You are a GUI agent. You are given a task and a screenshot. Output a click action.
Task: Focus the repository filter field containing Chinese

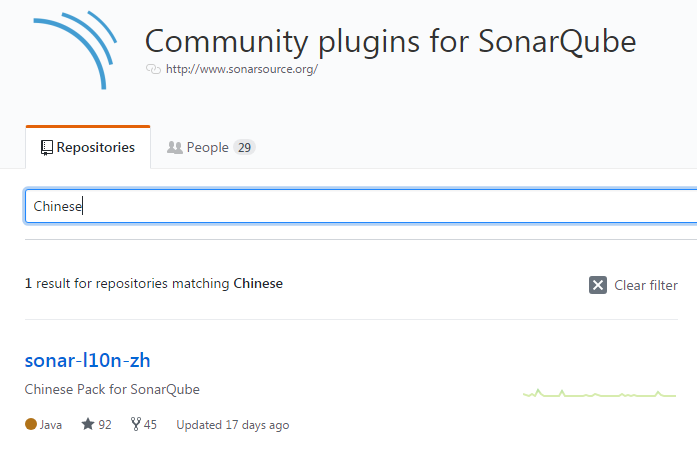click(x=361, y=206)
